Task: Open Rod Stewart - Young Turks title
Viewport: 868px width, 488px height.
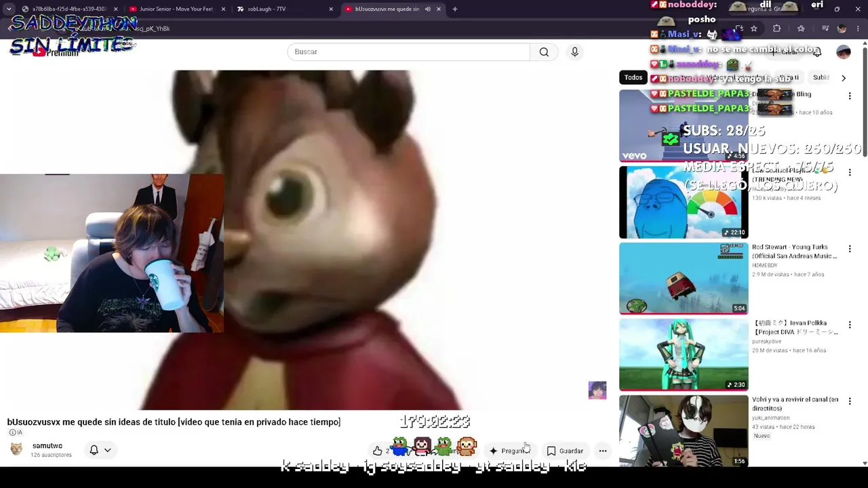Action: [x=794, y=251]
